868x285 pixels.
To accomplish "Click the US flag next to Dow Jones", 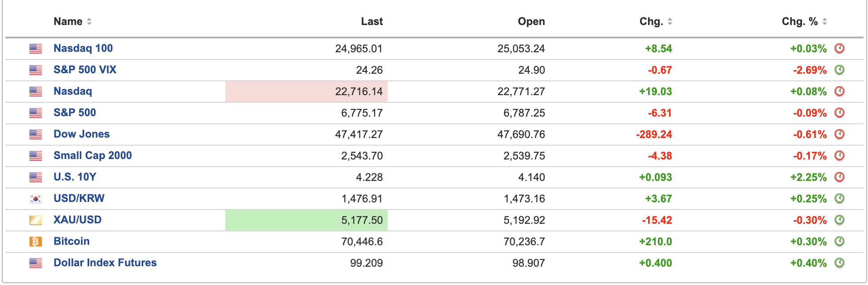I will pos(36,134).
